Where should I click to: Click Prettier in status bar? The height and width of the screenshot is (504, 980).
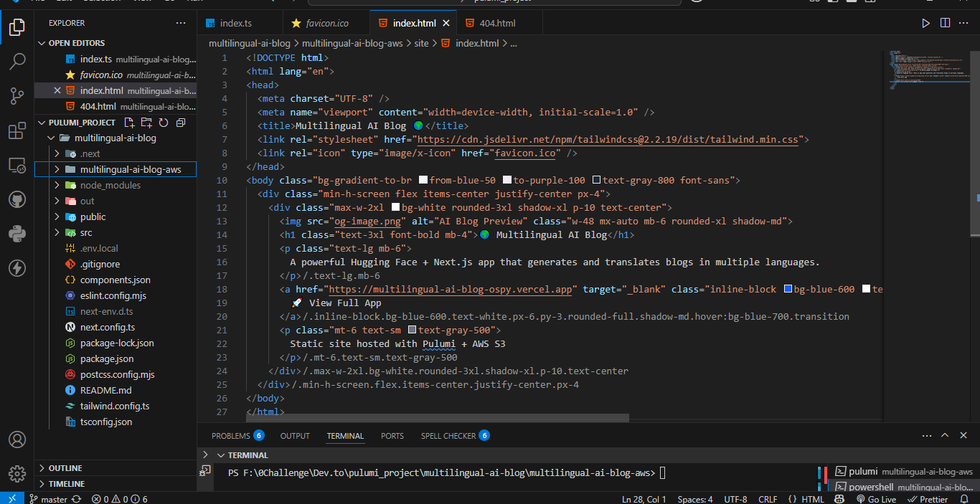[928, 499]
